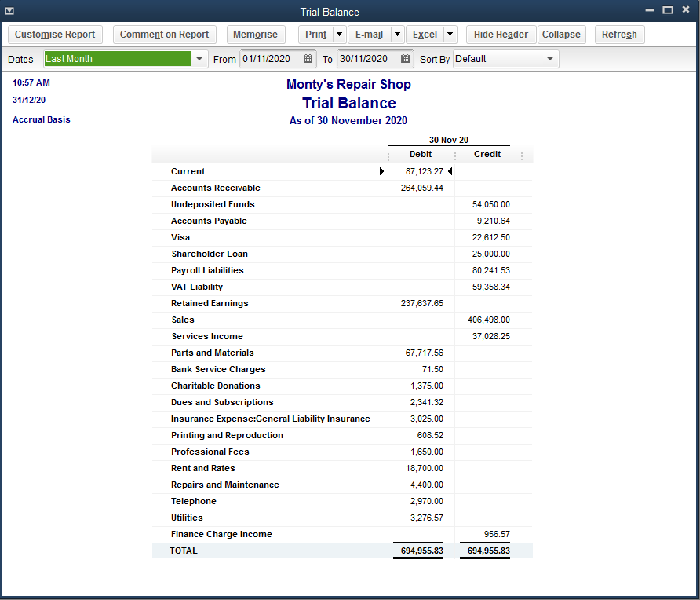Select Visa credit amount 22,612.50

tap(491, 238)
